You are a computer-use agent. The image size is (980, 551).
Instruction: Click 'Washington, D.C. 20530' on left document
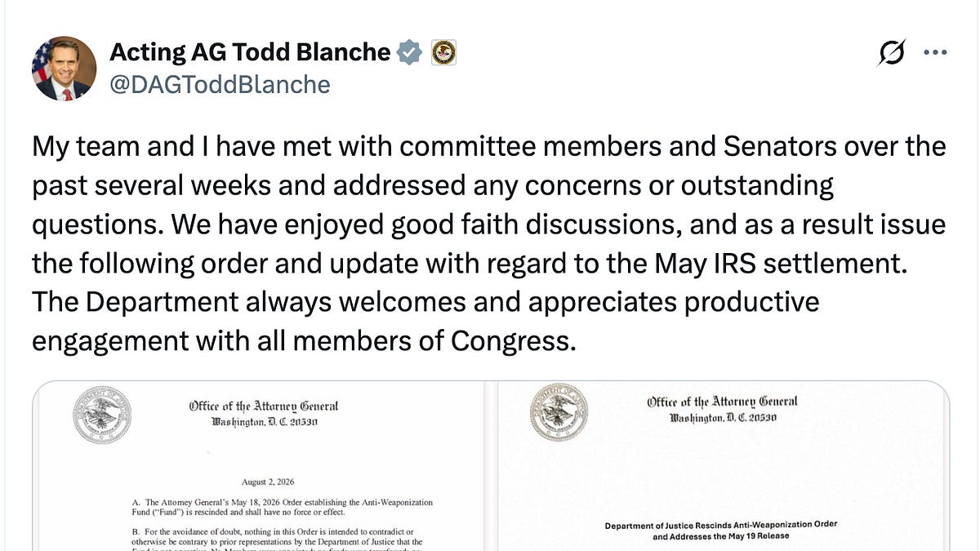pos(264,422)
